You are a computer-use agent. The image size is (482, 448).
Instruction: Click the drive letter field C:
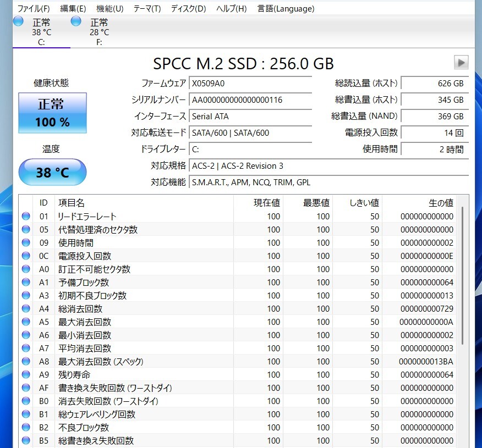[250, 150]
